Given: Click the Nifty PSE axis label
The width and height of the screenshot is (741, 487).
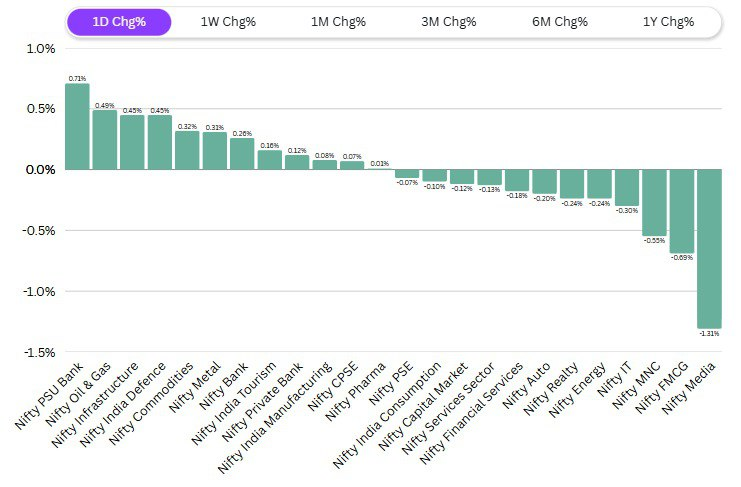Looking at the screenshot, I should click(391, 384).
